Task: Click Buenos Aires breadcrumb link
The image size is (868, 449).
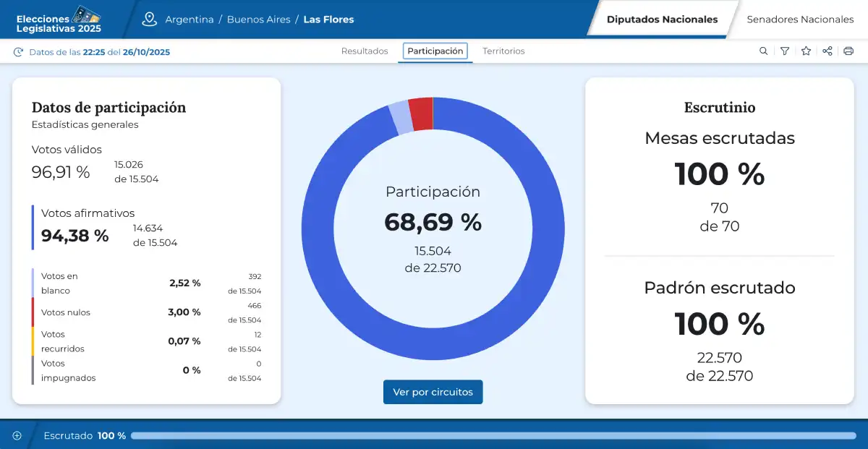Action: coord(258,20)
